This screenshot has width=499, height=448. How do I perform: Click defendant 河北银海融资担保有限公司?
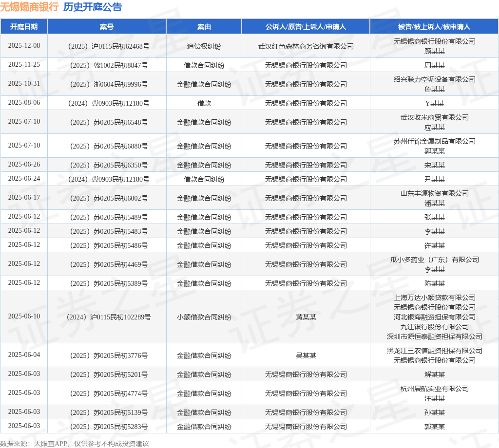pos(434,317)
